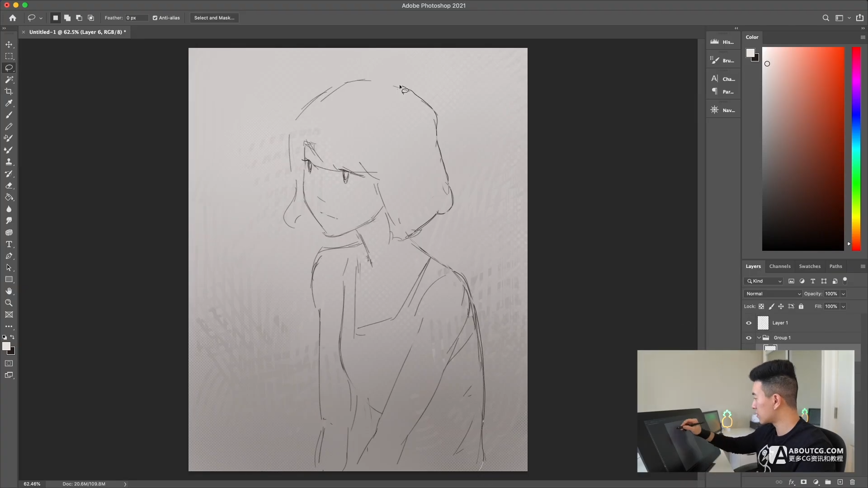Hide Group 1 using its eye icon
Viewport: 868px width, 488px height.
[749, 338]
